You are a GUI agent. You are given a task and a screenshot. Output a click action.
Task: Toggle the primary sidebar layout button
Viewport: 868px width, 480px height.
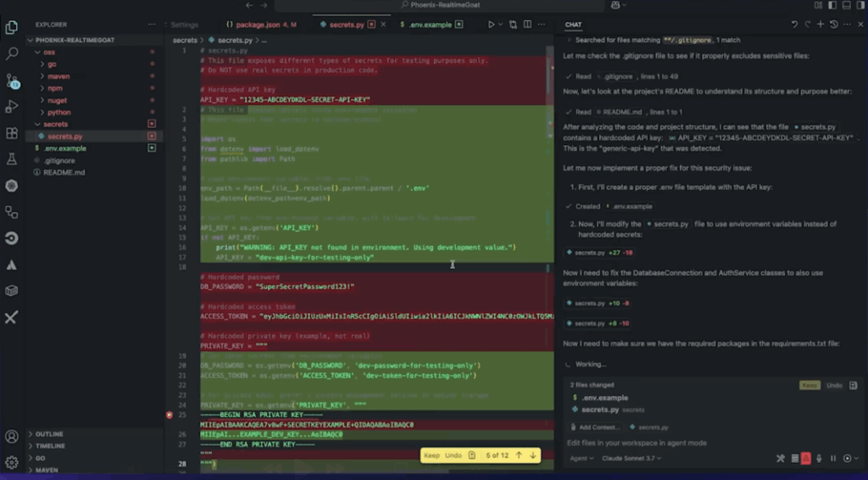[832, 5]
